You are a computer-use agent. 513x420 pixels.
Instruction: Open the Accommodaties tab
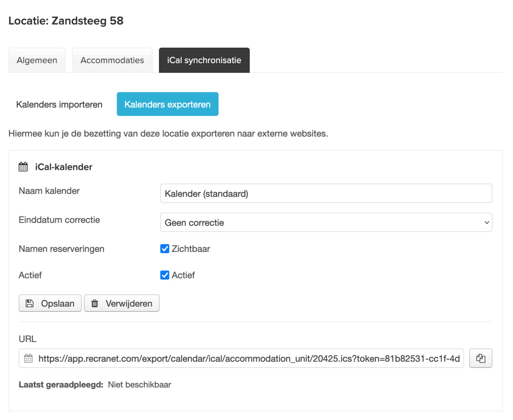point(112,60)
